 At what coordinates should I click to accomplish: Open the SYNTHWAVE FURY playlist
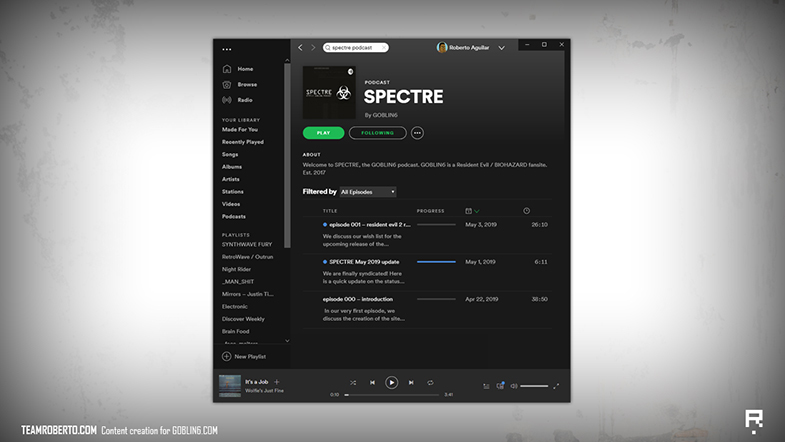[x=247, y=244]
